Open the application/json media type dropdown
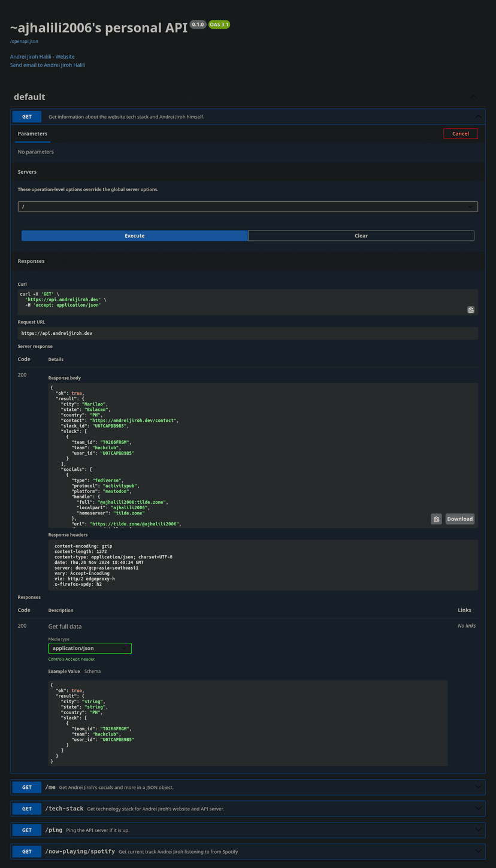 (90, 648)
